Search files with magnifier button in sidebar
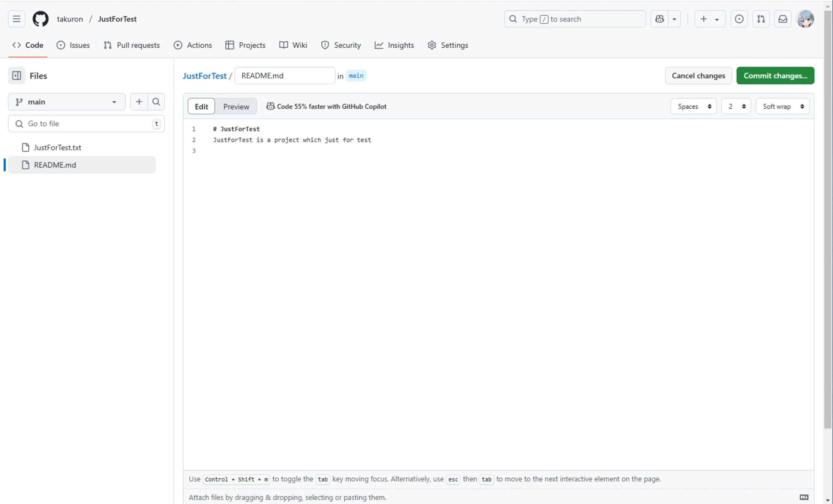The height and width of the screenshot is (504, 833). (x=156, y=102)
